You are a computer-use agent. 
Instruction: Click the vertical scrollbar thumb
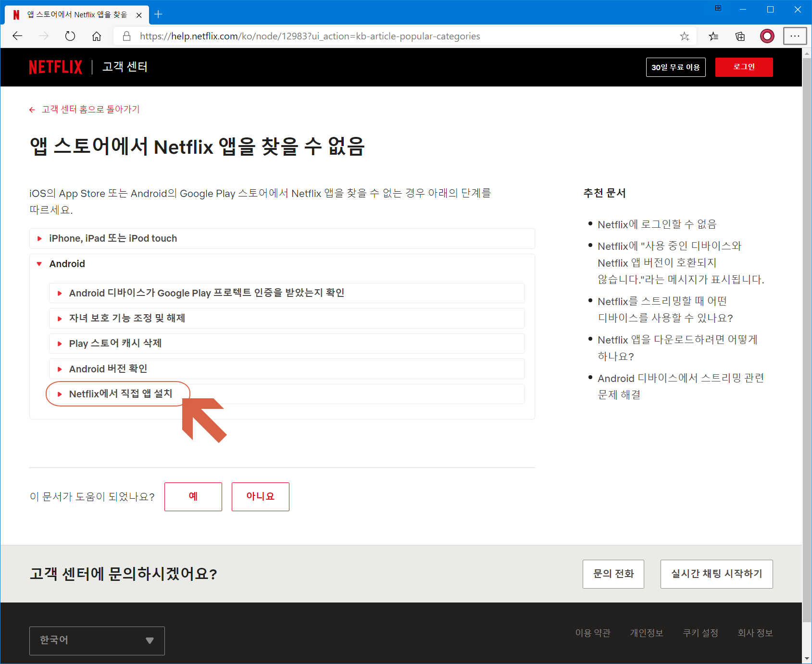(x=807, y=339)
